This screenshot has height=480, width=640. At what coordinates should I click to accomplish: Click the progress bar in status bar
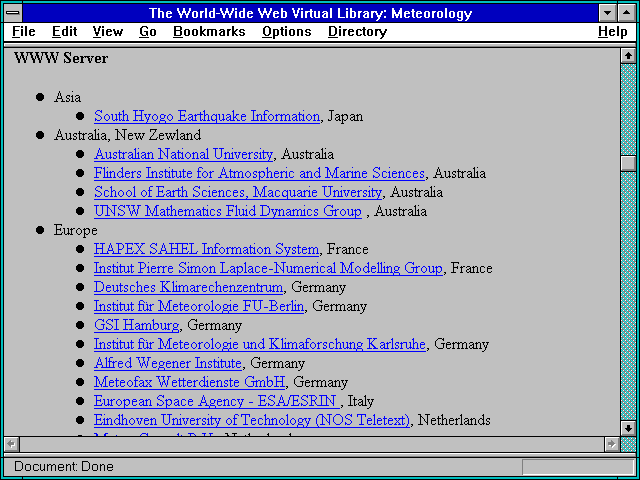coord(578,467)
